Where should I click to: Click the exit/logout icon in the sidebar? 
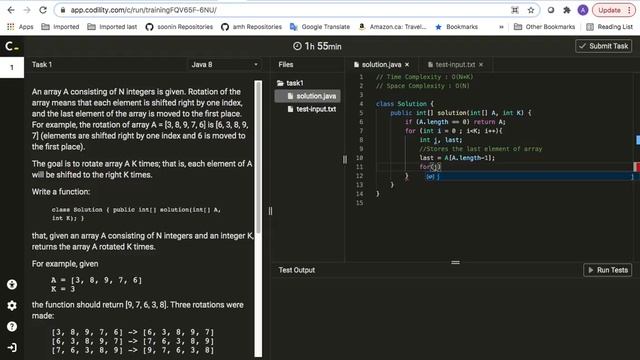coord(12,347)
